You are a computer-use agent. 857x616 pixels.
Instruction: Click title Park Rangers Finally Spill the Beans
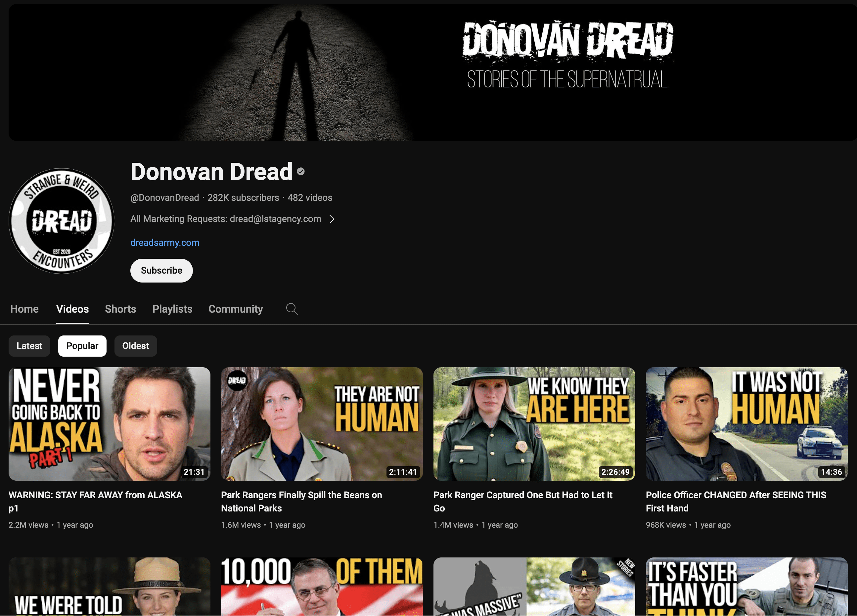[x=301, y=502]
